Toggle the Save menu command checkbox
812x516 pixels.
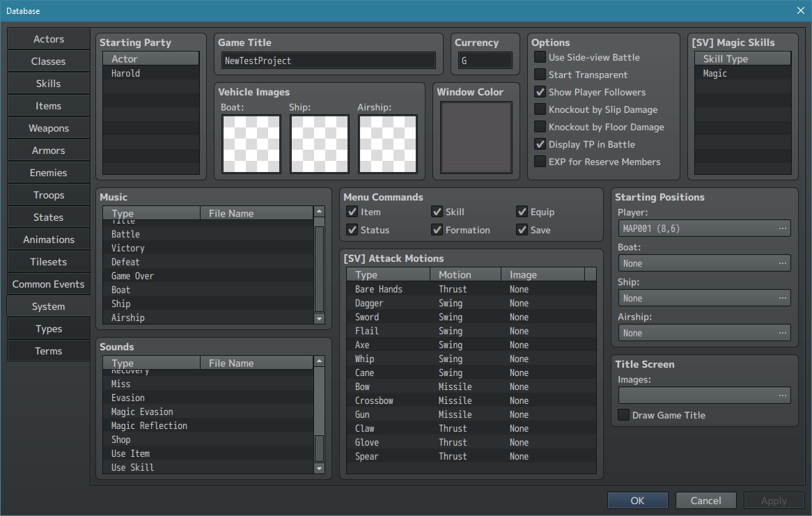click(522, 230)
